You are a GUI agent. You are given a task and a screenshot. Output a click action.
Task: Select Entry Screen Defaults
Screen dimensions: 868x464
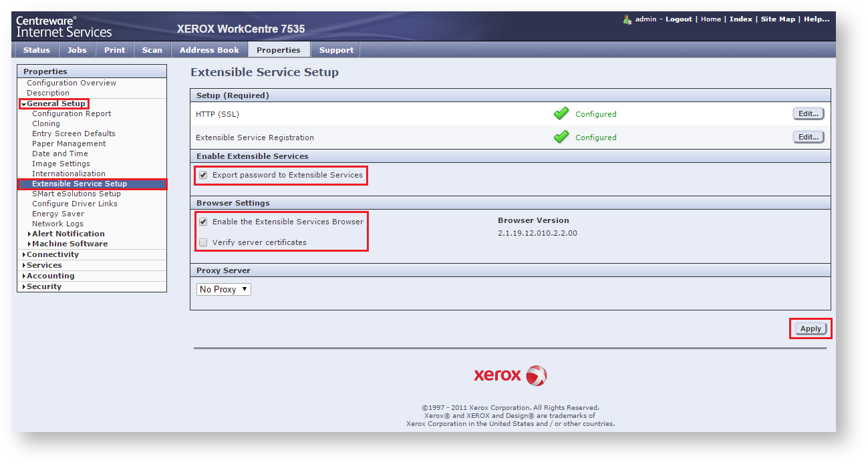click(74, 134)
